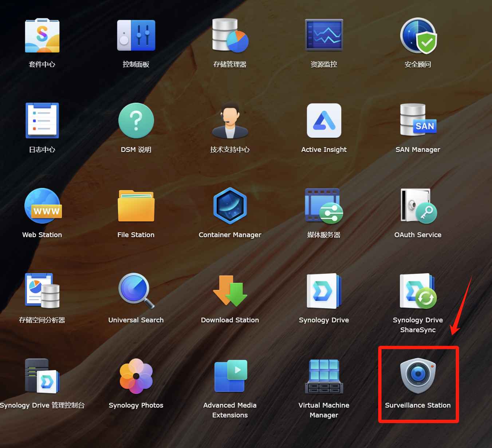Launch Virtual Machine Manager
Screen dimensions: 492x448
[x=324, y=376]
